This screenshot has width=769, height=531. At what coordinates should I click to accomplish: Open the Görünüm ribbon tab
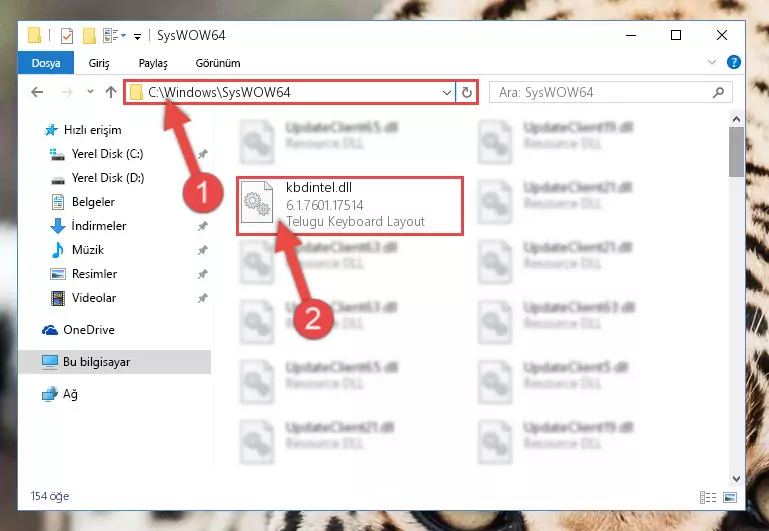point(218,63)
